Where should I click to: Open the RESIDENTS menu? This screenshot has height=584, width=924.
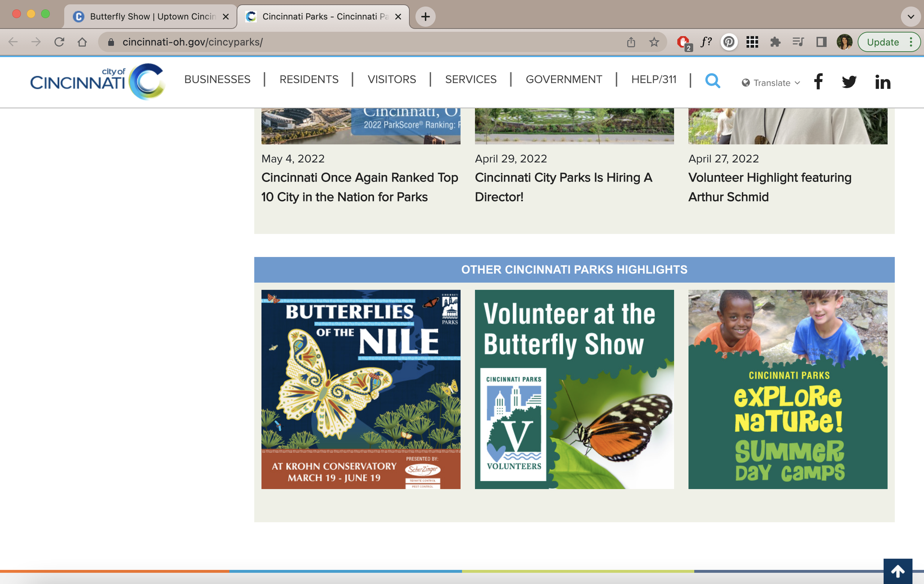tap(309, 80)
